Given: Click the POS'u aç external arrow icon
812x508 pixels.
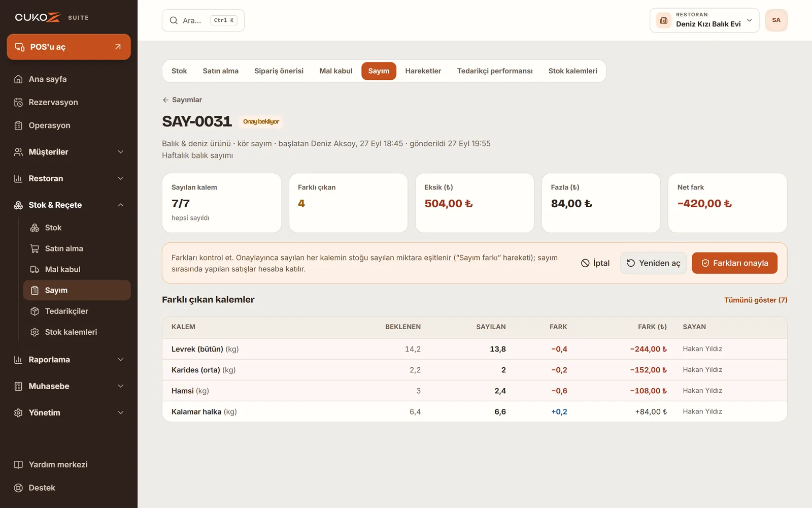Looking at the screenshot, I should pos(118,47).
